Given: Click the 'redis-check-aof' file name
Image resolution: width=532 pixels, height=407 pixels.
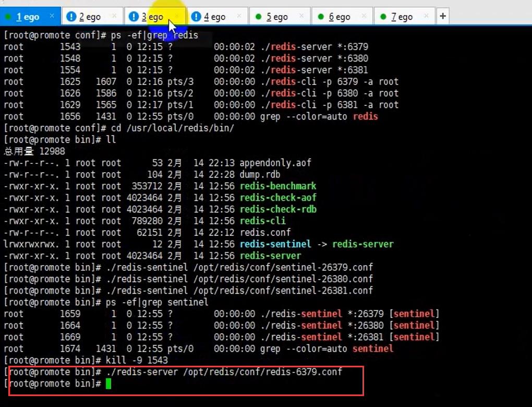Looking at the screenshot, I should click(x=278, y=198).
